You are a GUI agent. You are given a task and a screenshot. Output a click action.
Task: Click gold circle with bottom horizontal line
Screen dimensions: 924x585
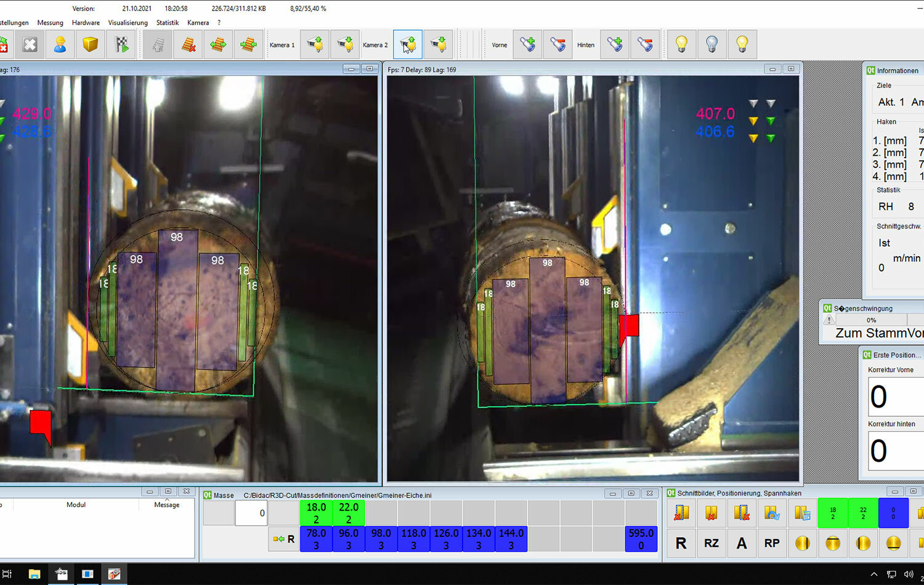point(893,543)
